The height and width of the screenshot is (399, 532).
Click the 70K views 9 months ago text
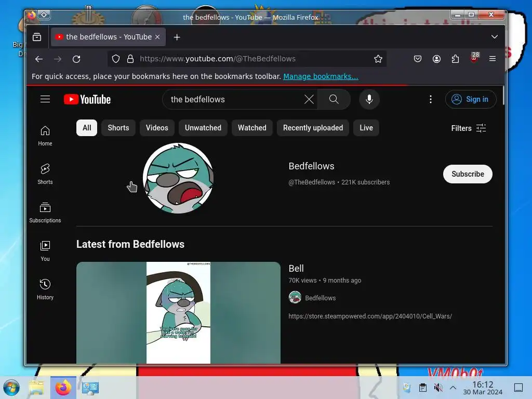coord(325,280)
